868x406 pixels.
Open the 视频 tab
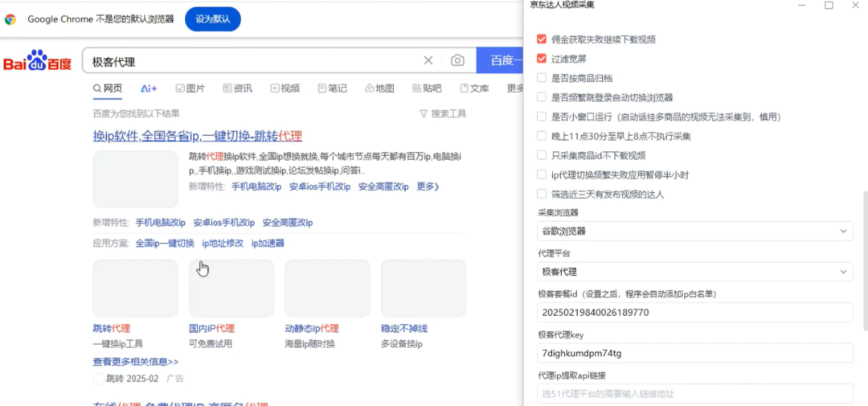(285, 88)
